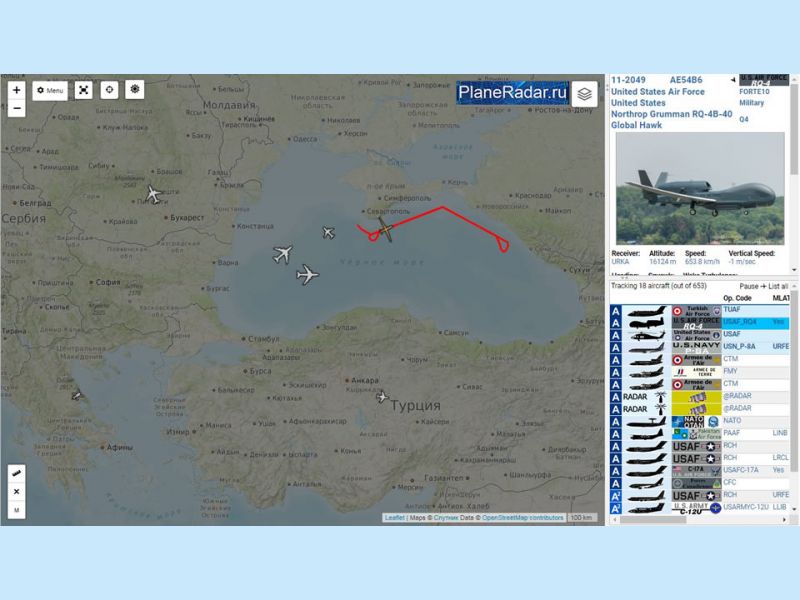Select the ruler measure tool on the map
Screen dimensions: 800x600
pos(17,473)
